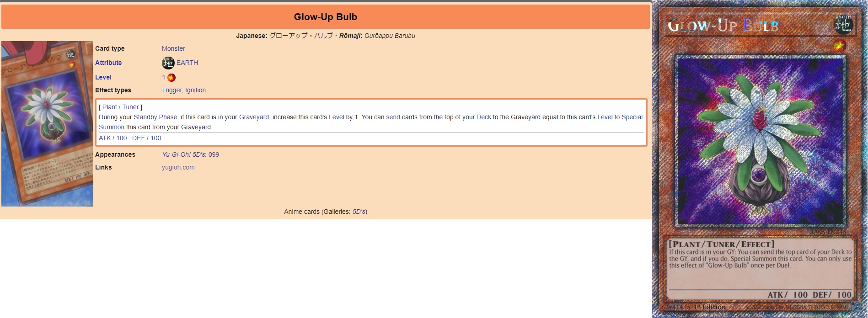Open the anime card thumbnail image

pos(47,124)
